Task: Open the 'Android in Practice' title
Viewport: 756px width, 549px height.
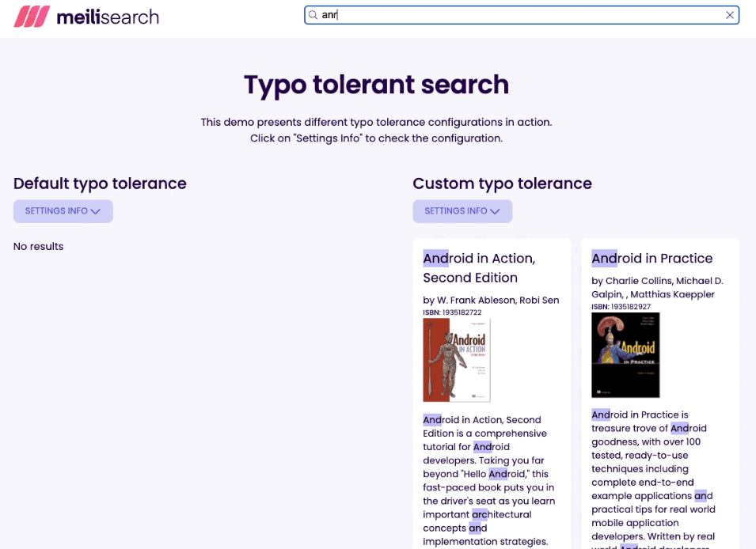Action: [652, 258]
